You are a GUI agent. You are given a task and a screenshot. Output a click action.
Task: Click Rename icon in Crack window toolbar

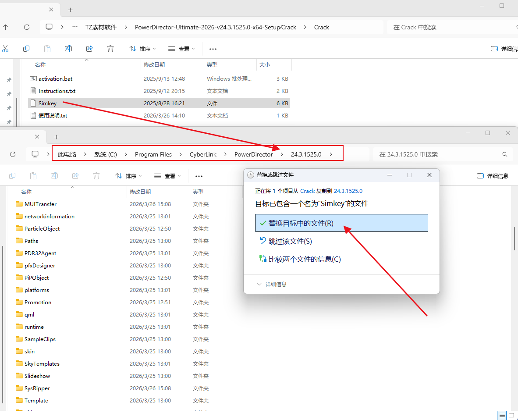point(68,49)
